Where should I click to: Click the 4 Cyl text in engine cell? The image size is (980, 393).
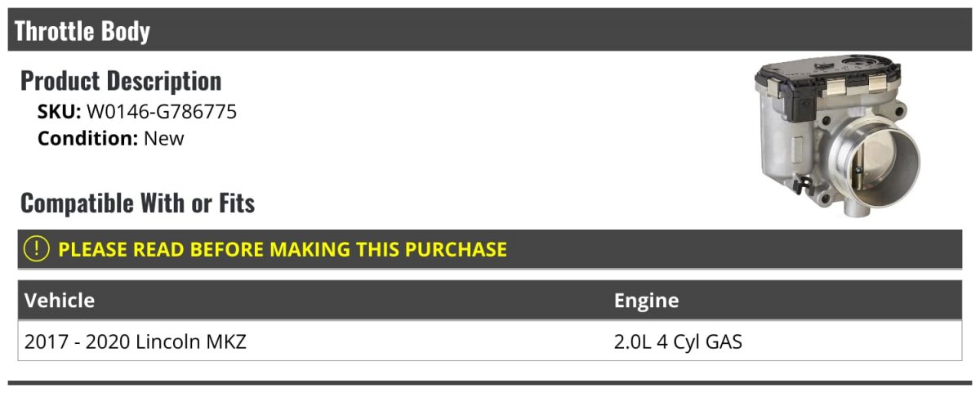tap(672, 342)
